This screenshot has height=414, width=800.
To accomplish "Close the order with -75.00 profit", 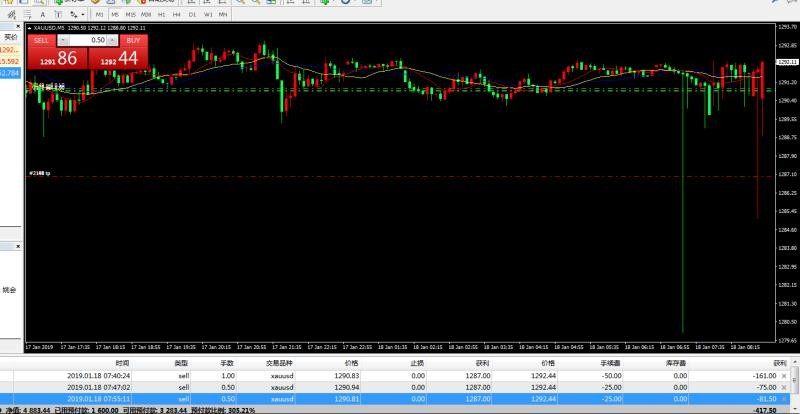I will point(784,387).
